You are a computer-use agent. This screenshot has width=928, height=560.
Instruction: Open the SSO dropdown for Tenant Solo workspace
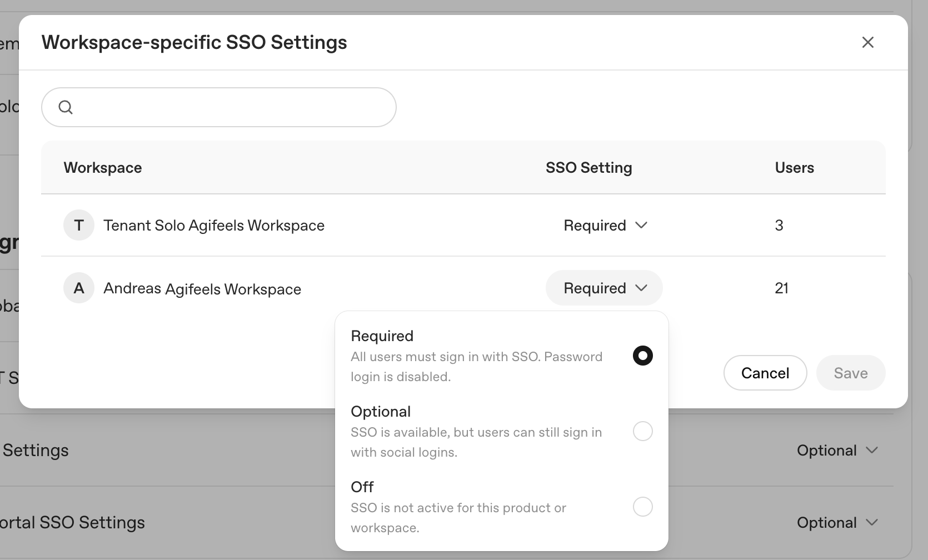click(605, 225)
